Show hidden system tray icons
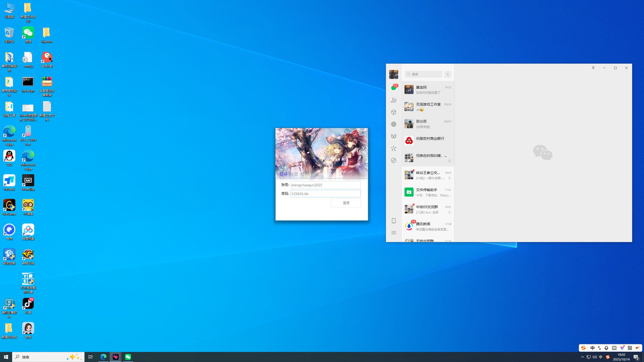Viewport: 644px width, 362px height. (x=583, y=357)
